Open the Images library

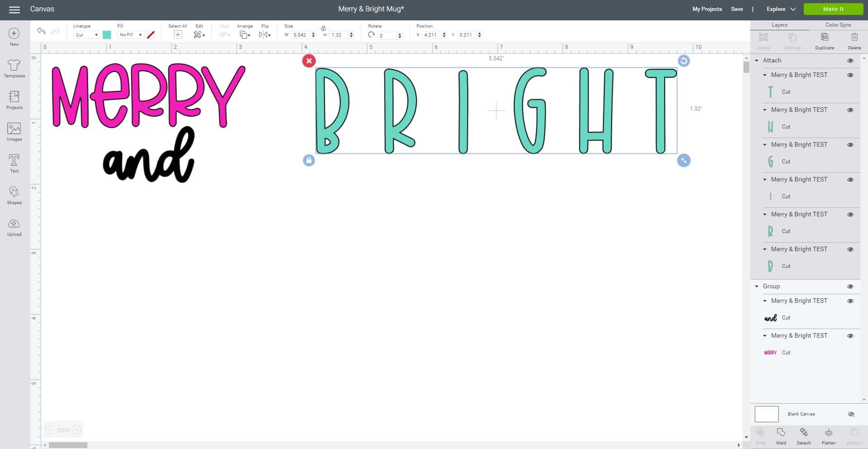[14, 132]
